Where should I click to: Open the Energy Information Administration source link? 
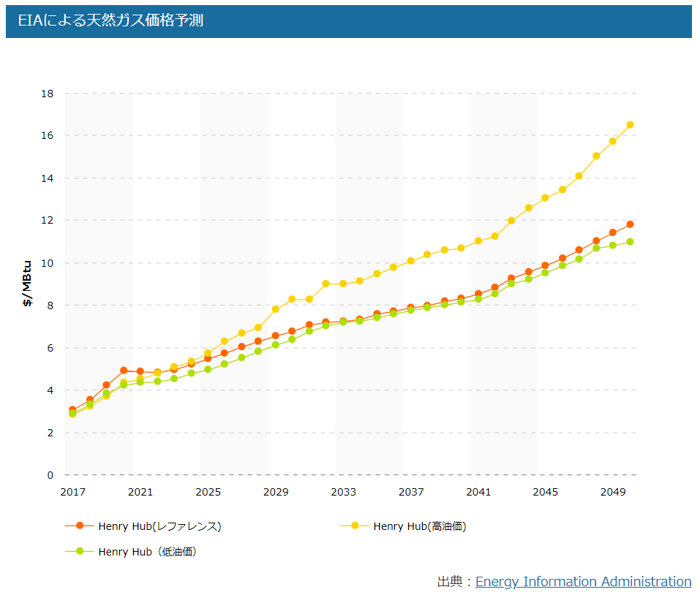pos(583,582)
